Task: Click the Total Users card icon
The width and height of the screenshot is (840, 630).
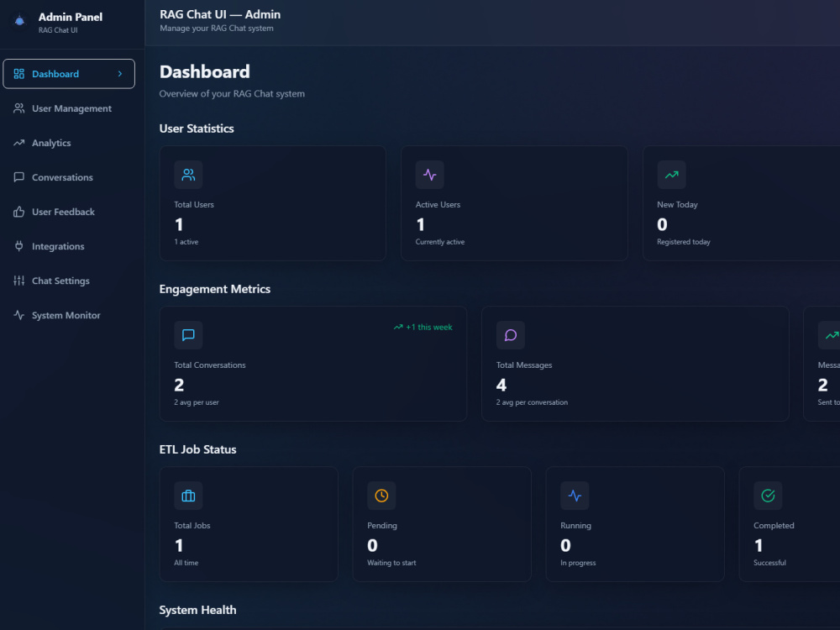Action: 188,175
